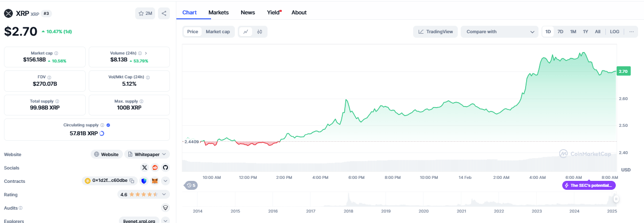Open TradingView chart mode
Viewport: 644px width, 223px height.
435,32
